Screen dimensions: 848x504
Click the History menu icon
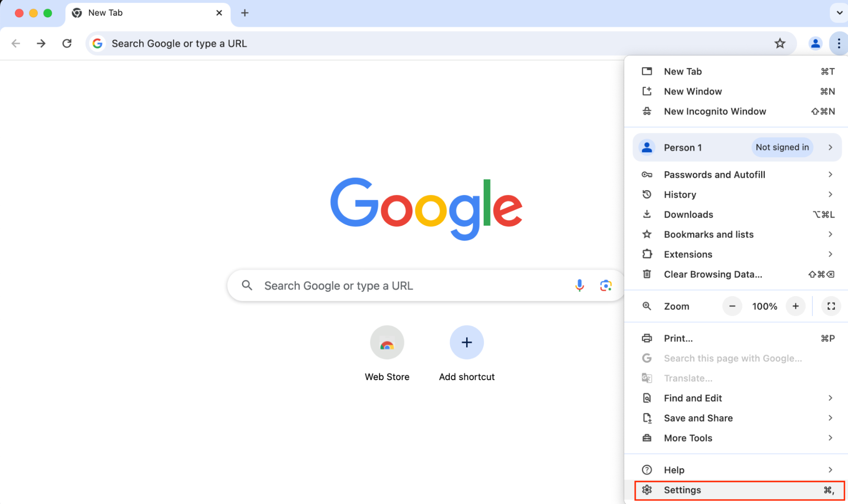[646, 194]
